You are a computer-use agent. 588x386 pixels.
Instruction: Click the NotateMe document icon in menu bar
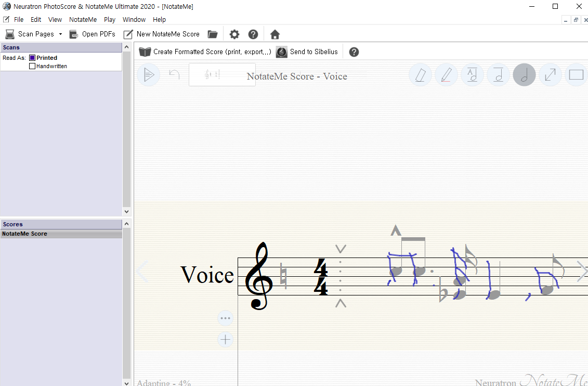pos(6,19)
